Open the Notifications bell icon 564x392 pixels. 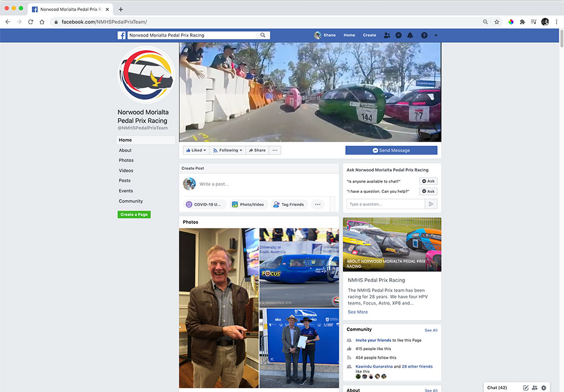(x=410, y=35)
